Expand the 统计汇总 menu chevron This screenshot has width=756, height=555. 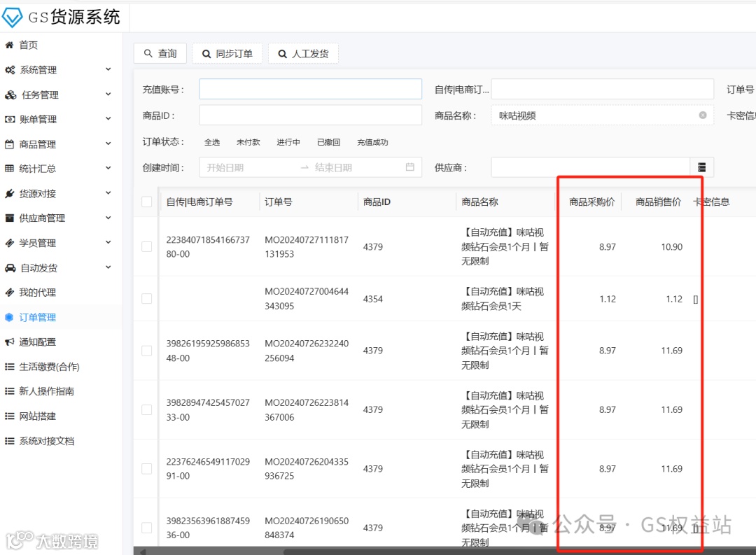tap(108, 168)
